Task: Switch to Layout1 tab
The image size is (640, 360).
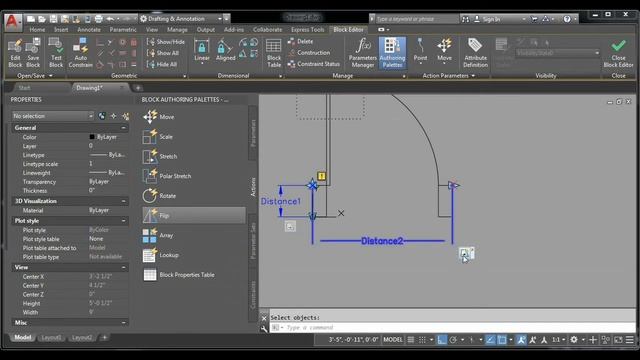Action: pos(51,338)
